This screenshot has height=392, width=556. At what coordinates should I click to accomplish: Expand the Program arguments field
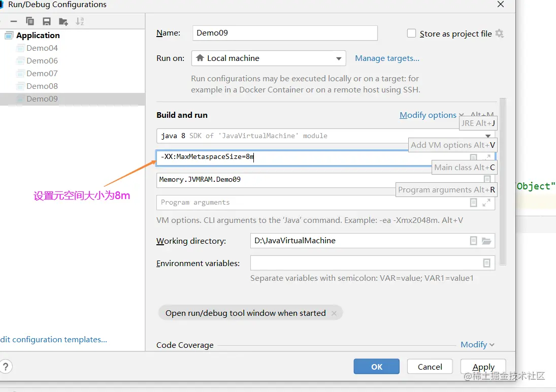(486, 203)
